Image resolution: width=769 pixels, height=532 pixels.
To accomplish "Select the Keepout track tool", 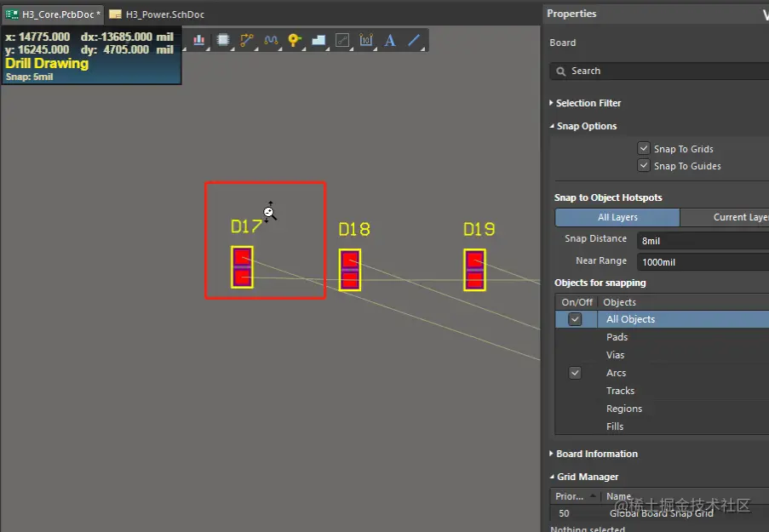I will tap(342, 40).
